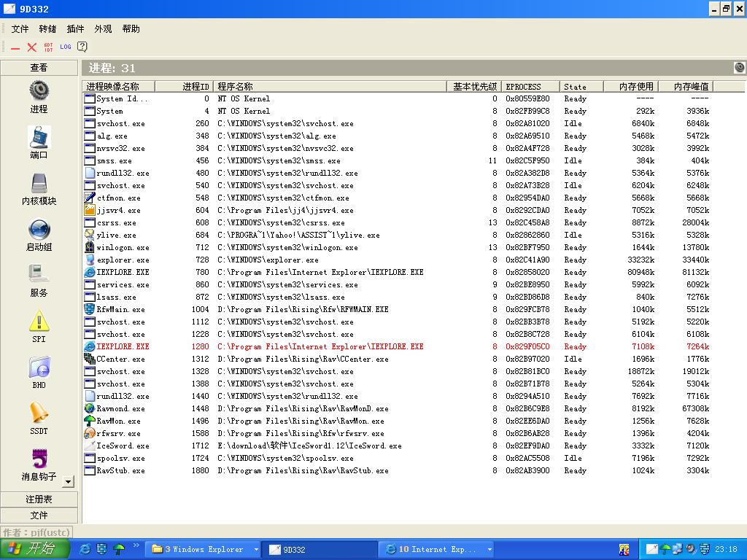Sort by 内存使用 column header

(x=631, y=86)
